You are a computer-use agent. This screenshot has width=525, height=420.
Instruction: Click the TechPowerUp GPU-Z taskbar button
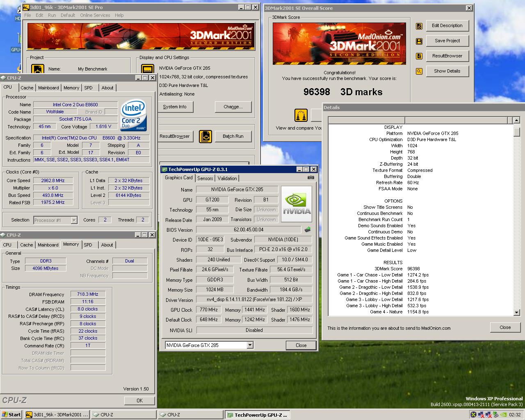(257, 415)
